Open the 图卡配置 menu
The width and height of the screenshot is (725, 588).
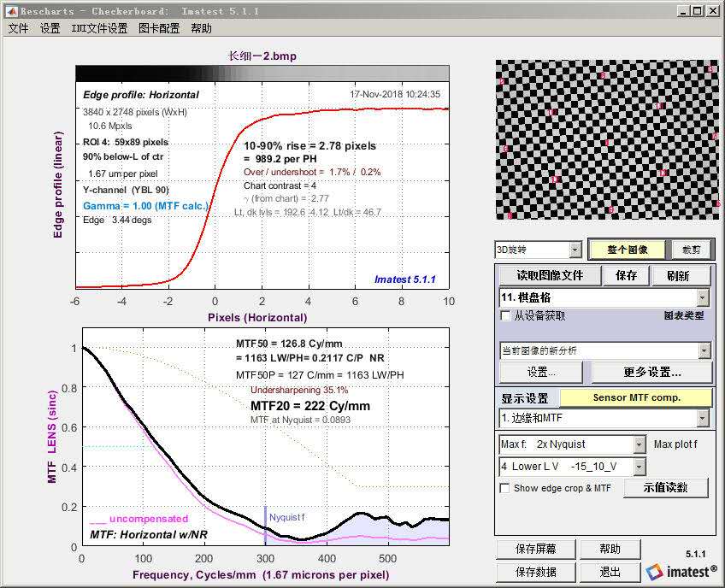click(161, 28)
